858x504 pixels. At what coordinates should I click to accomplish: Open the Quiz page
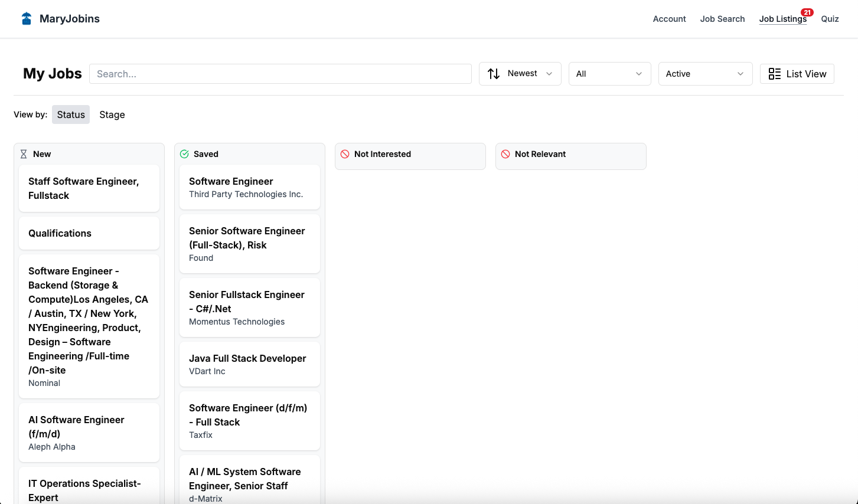[830, 19]
